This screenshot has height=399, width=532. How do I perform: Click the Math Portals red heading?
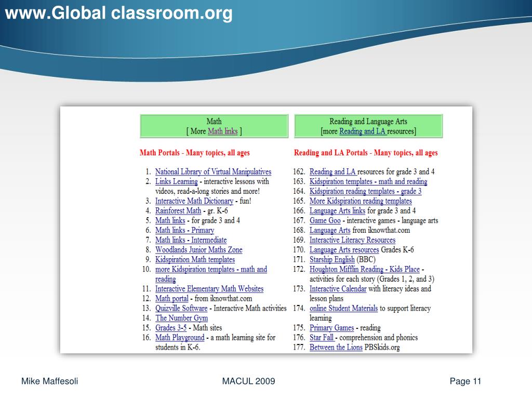194,153
